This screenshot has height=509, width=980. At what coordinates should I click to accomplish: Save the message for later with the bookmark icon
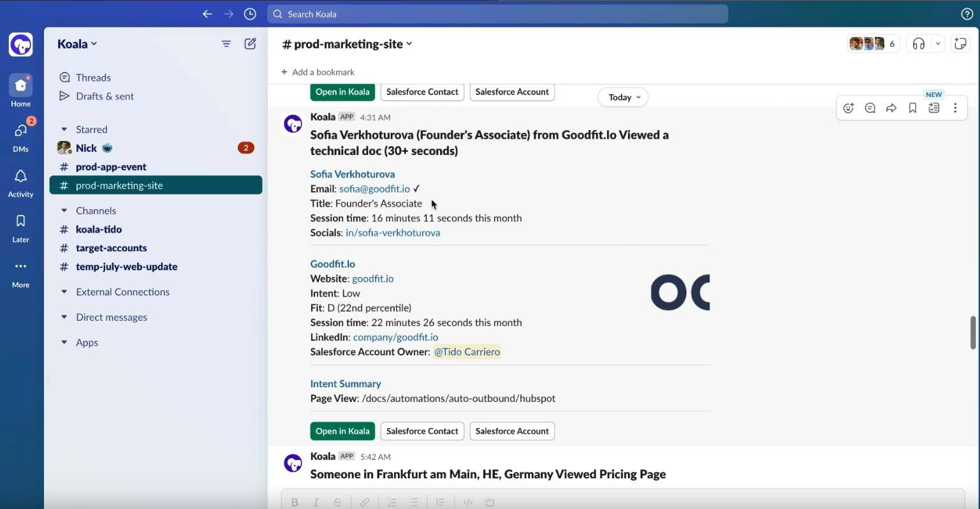(912, 108)
